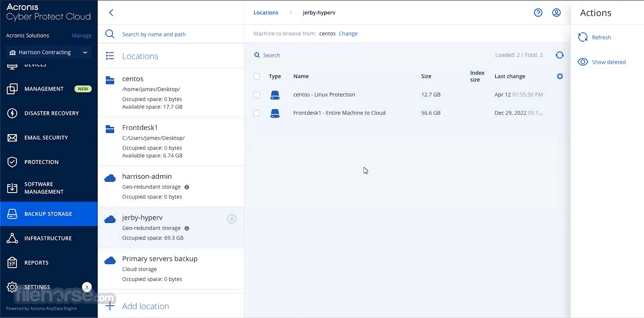644x318 pixels.
Task: Click the disk icon for centos backup
Action: 275,95
